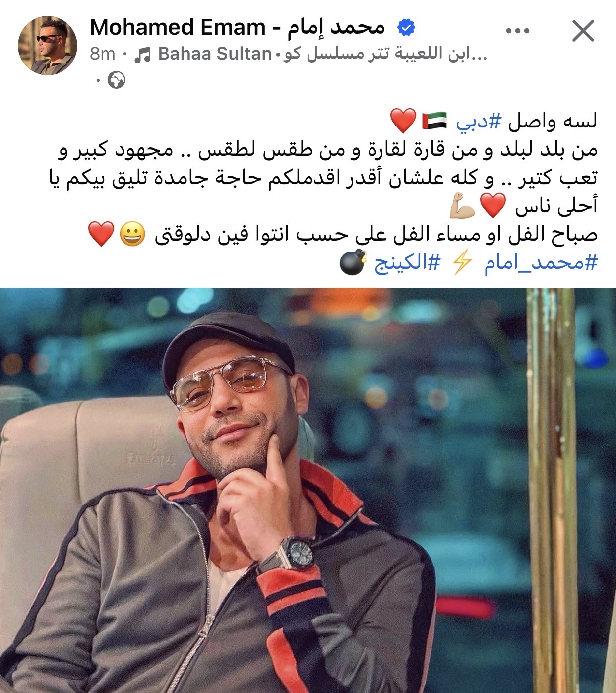This screenshot has width=616, height=693.
Task: Click the bomb emoji beside #الكينج
Action: 353,262
